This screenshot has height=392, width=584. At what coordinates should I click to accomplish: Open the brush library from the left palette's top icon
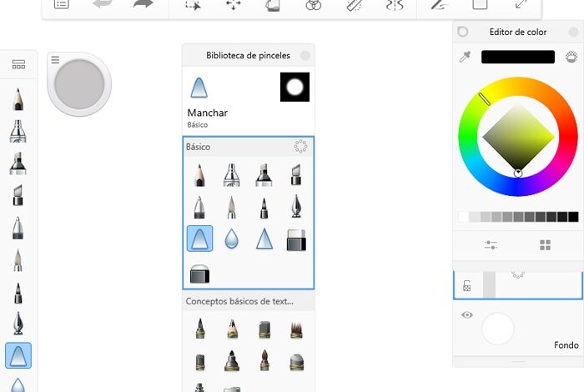[x=18, y=64]
